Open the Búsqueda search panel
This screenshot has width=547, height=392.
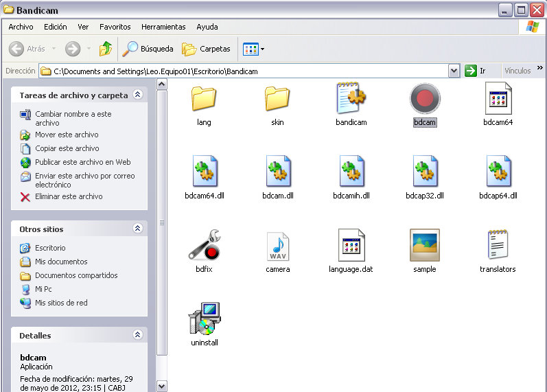[148, 49]
